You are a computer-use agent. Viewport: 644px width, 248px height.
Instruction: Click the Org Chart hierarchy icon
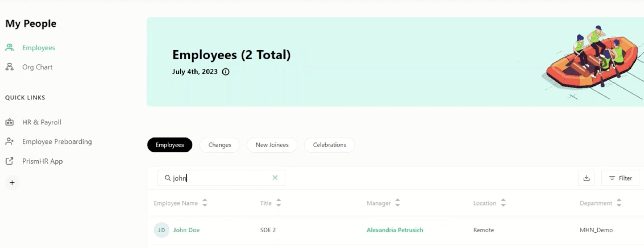(x=9, y=67)
